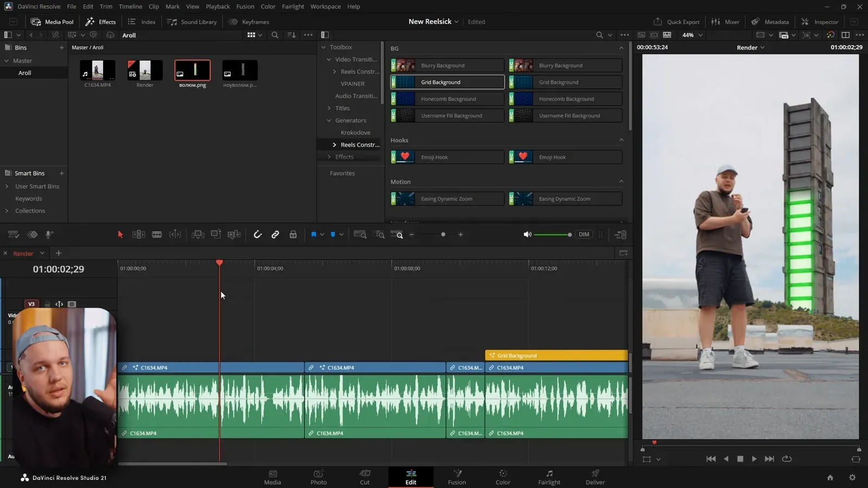Viewport: 868px width, 488px height.
Task: Toggle the Effects panel button
Action: (101, 22)
